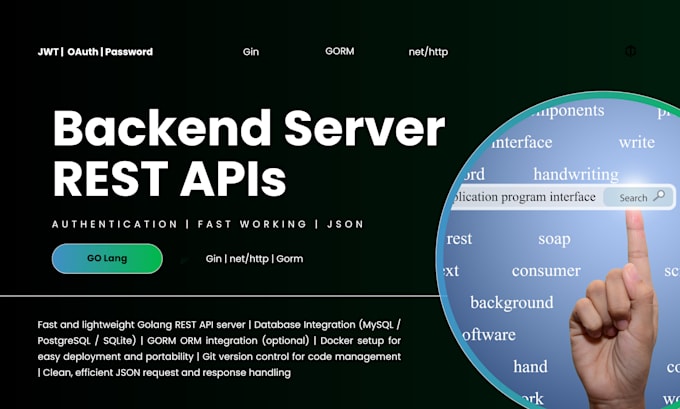Viewport: 680px width, 409px height.
Task: Click the 'JSON' tagline word
Action: (x=345, y=224)
